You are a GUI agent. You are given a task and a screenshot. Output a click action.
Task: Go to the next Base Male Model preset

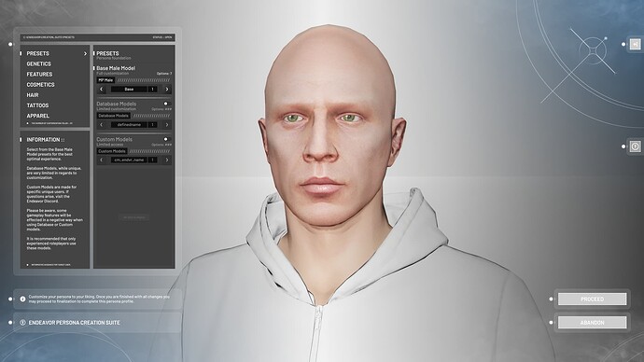point(167,89)
